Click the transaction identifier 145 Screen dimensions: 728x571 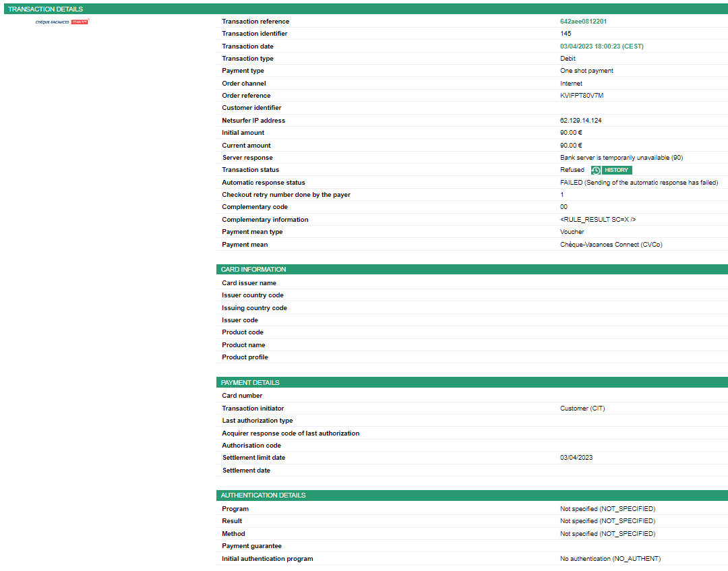coord(566,34)
